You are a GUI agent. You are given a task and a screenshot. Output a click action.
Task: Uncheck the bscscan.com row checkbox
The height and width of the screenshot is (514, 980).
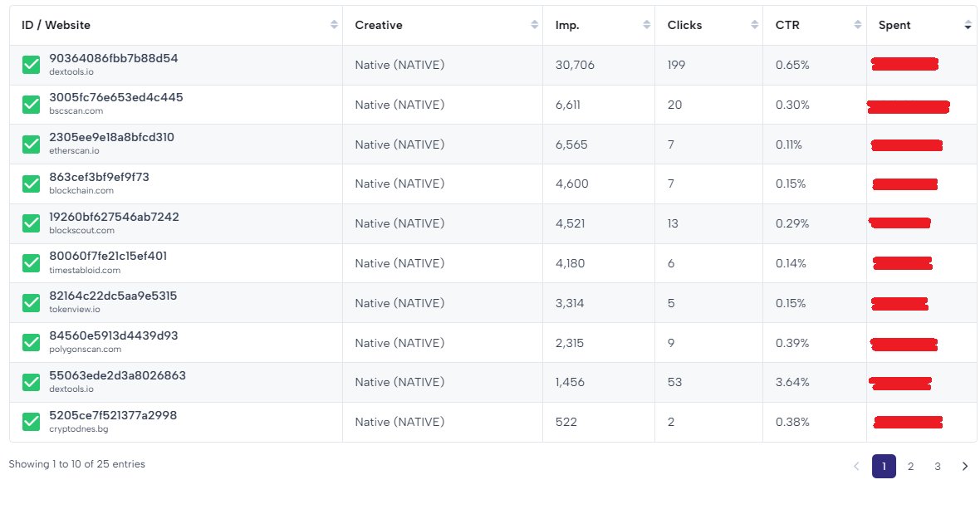[x=32, y=105]
